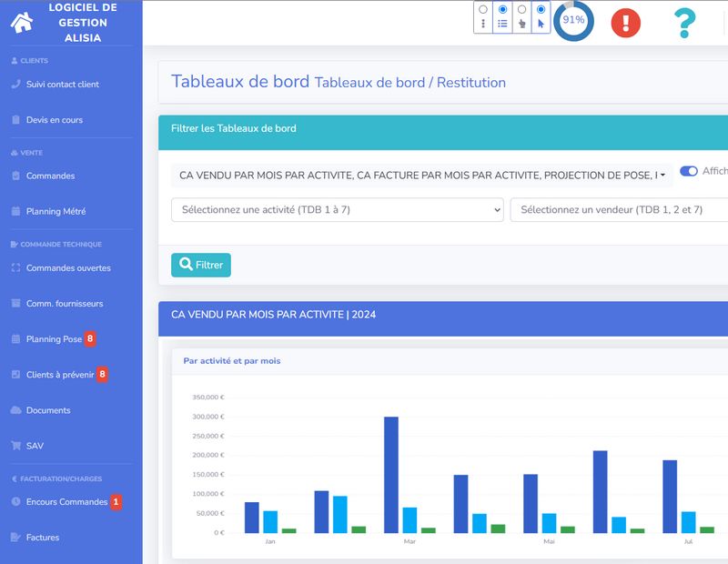Click the shopping cart icon next to SAV

15,446
